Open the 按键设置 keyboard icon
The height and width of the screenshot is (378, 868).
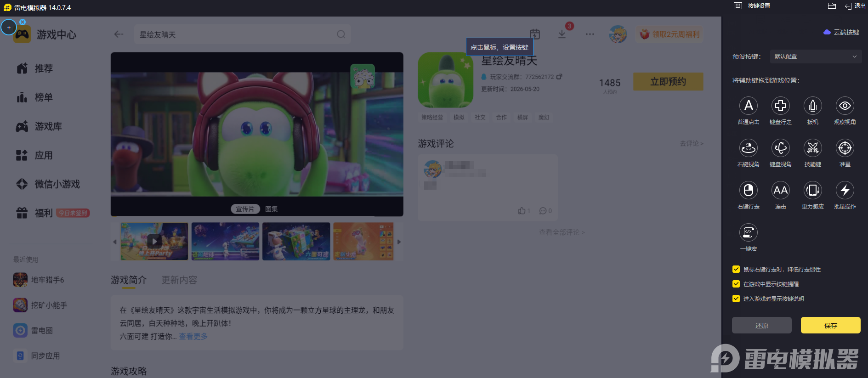[x=738, y=6]
